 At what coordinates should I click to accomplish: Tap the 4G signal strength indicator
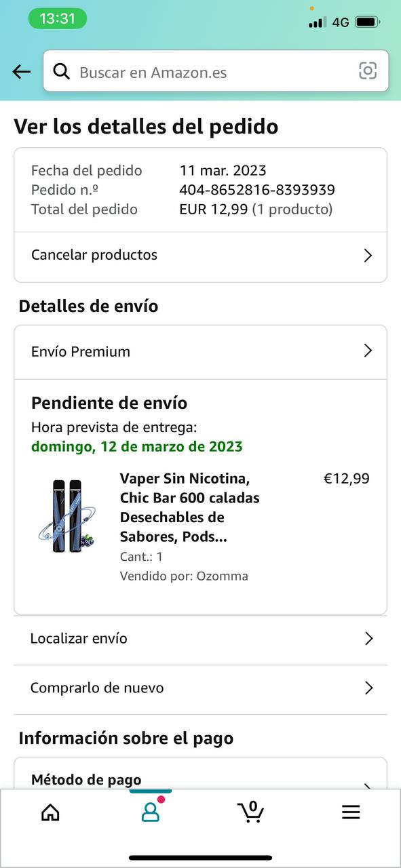pos(328,22)
